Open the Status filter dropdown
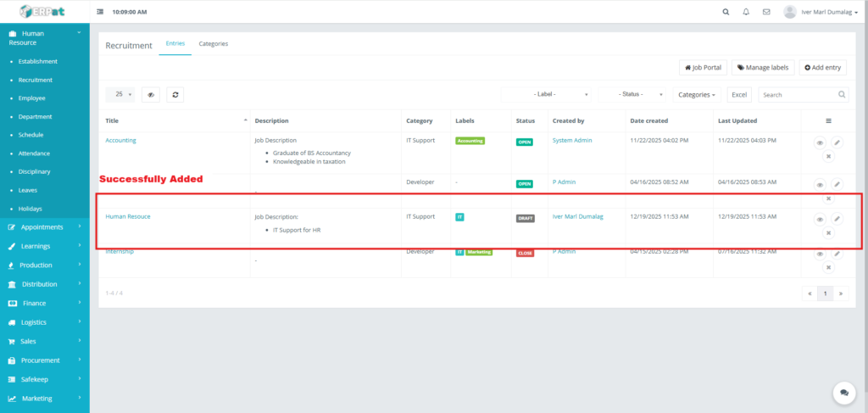The width and height of the screenshot is (868, 413). 632,95
